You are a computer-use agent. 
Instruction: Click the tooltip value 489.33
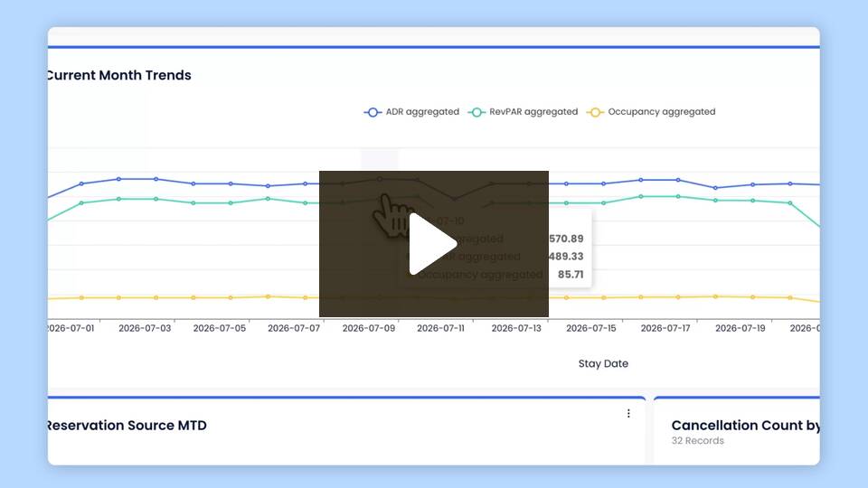point(566,256)
